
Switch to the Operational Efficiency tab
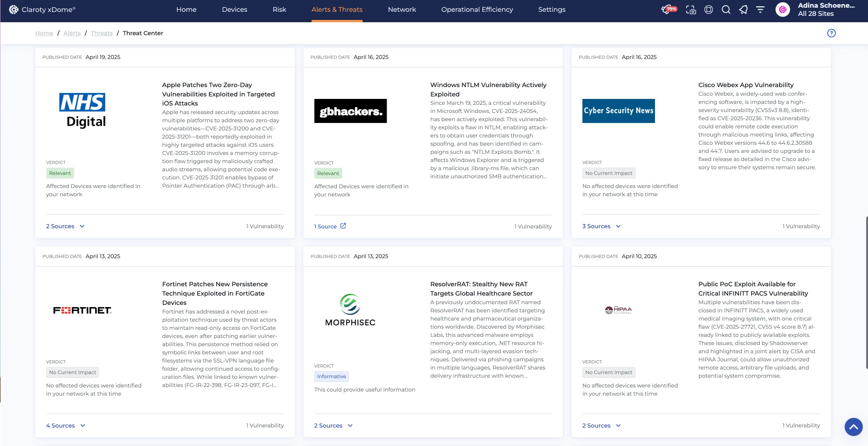pos(477,10)
